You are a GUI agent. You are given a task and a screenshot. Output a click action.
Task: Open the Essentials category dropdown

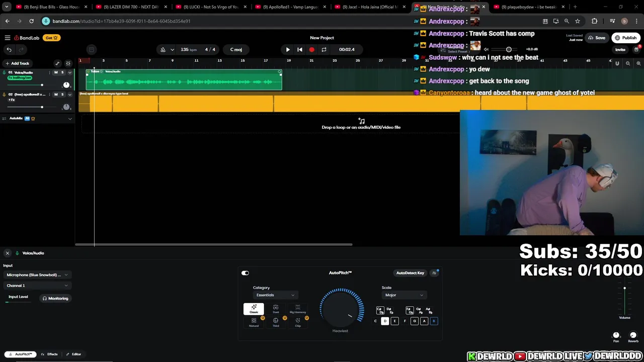click(x=275, y=295)
